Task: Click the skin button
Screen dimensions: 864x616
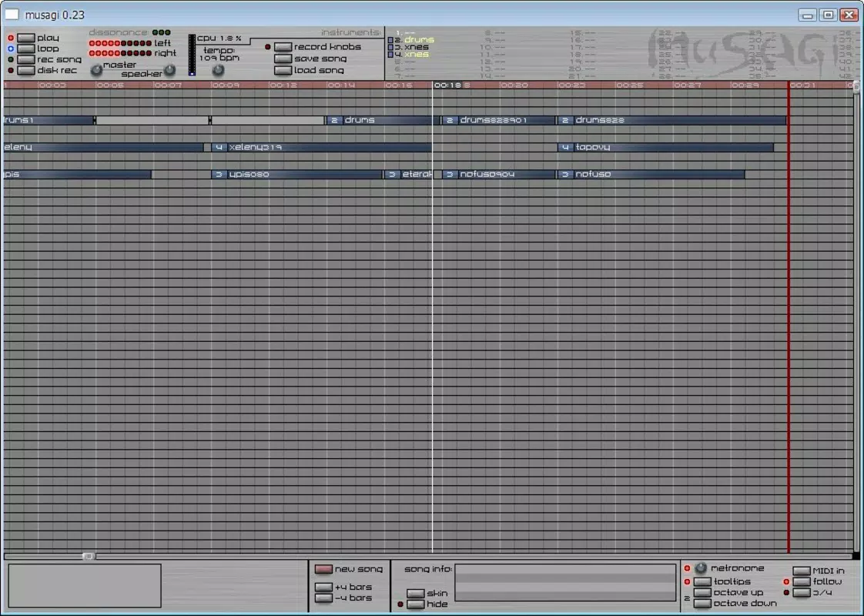Action: [x=416, y=594]
